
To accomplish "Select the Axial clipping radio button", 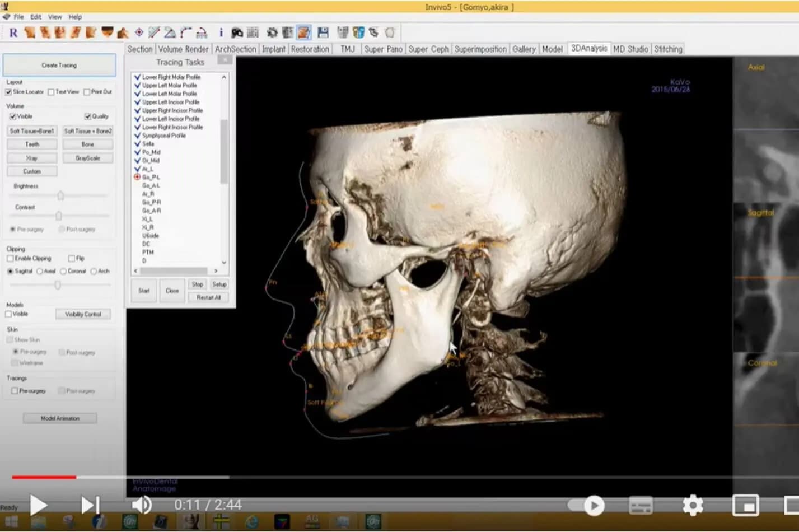I will (40, 272).
